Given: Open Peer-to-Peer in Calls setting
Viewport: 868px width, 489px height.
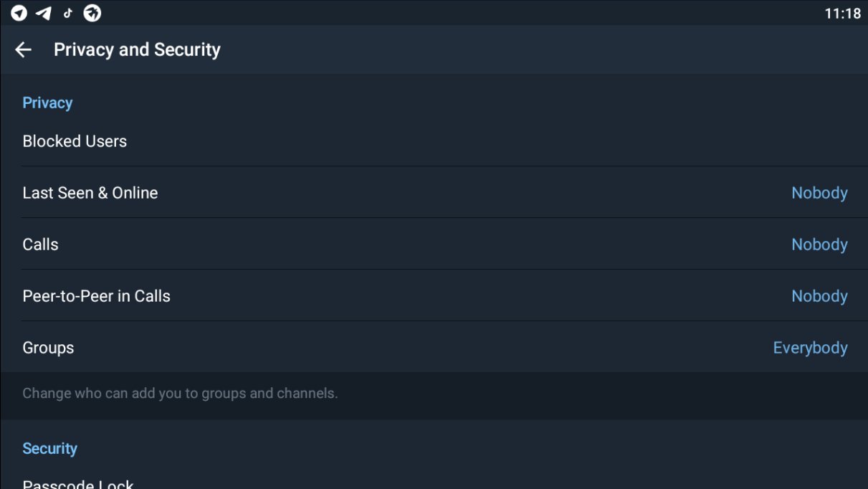Looking at the screenshot, I should pyautogui.click(x=434, y=296).
